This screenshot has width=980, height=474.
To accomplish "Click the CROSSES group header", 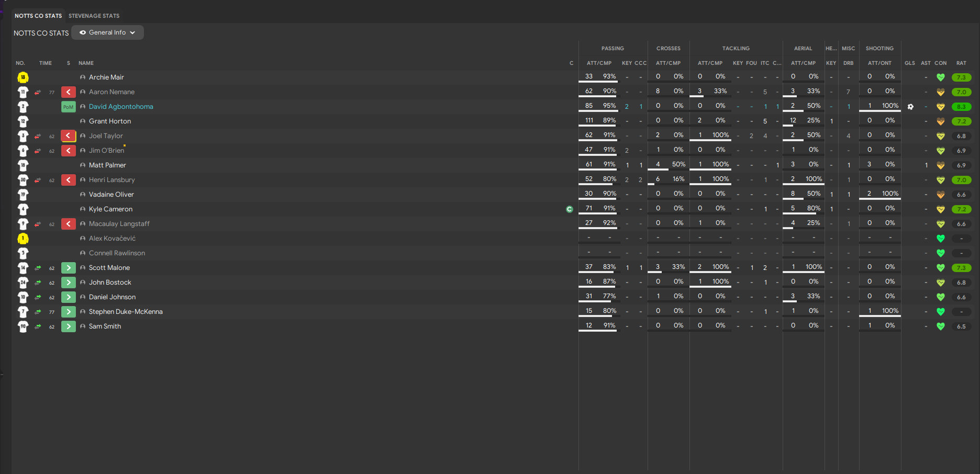I will tap(669, 48).
